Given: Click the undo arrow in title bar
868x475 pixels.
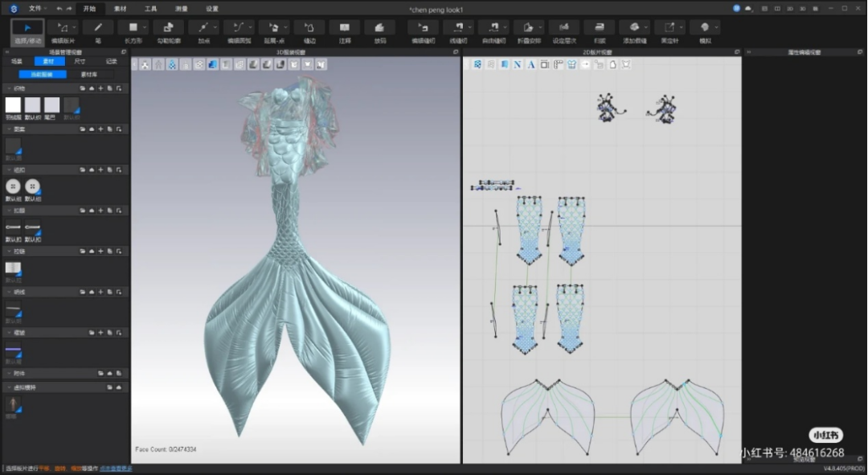Looking at the screenshot, I should pos(59,8).
